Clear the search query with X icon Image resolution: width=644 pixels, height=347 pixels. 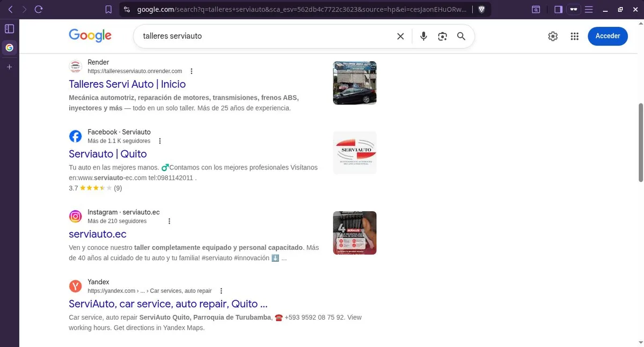click(400, 36)
